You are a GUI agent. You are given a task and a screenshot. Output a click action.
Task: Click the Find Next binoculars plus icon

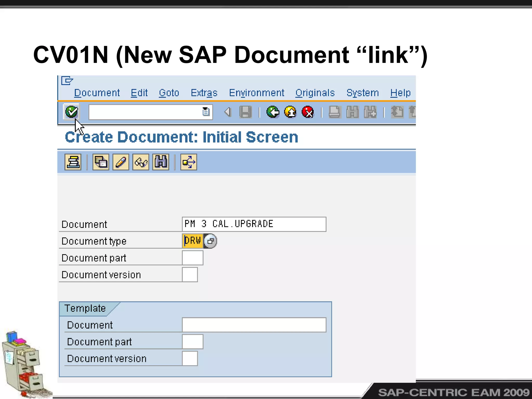click(x=370, y=112)
